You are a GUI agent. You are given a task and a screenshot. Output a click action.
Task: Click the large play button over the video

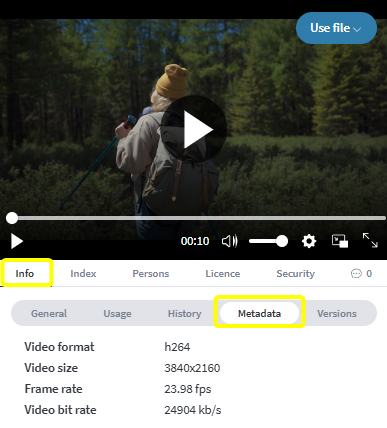pyautogui.click(x=194, y=129)
